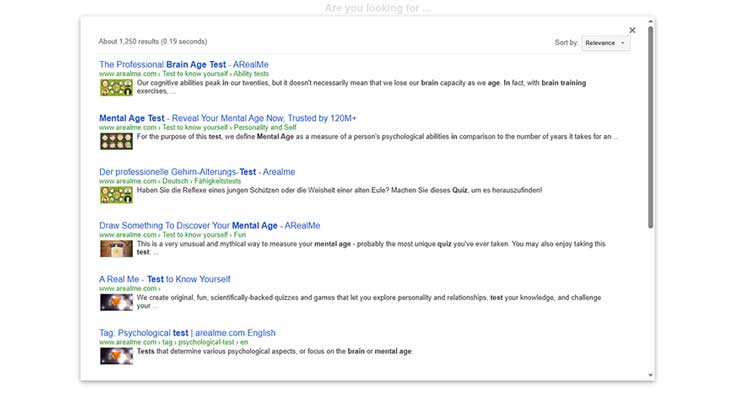Click URL path 'Personality and Self'

coord(265,127)
